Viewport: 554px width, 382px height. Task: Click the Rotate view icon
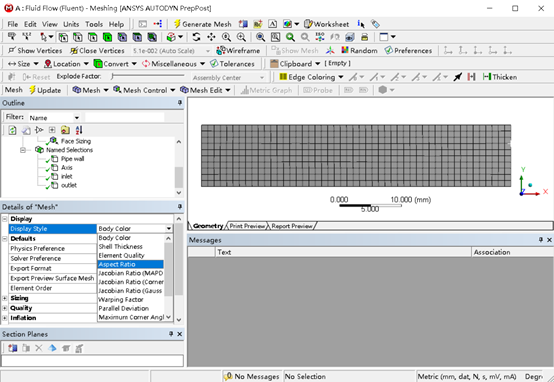click(196, 37)
